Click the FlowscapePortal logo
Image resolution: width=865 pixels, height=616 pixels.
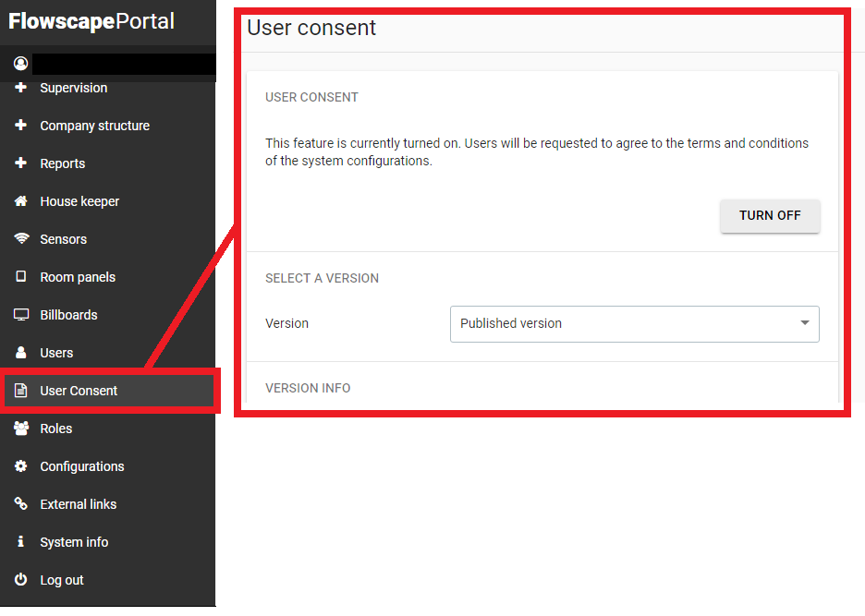[90, 20]
